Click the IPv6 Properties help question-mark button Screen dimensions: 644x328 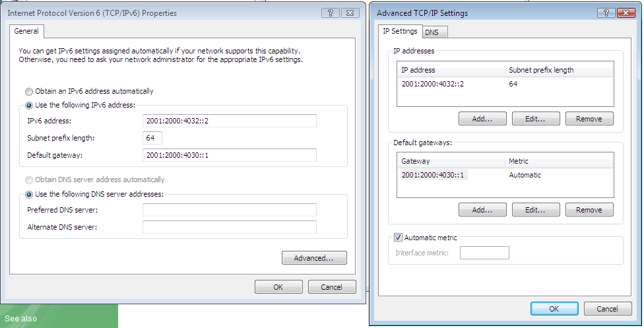pyautogui.click(x=330, y=13)
